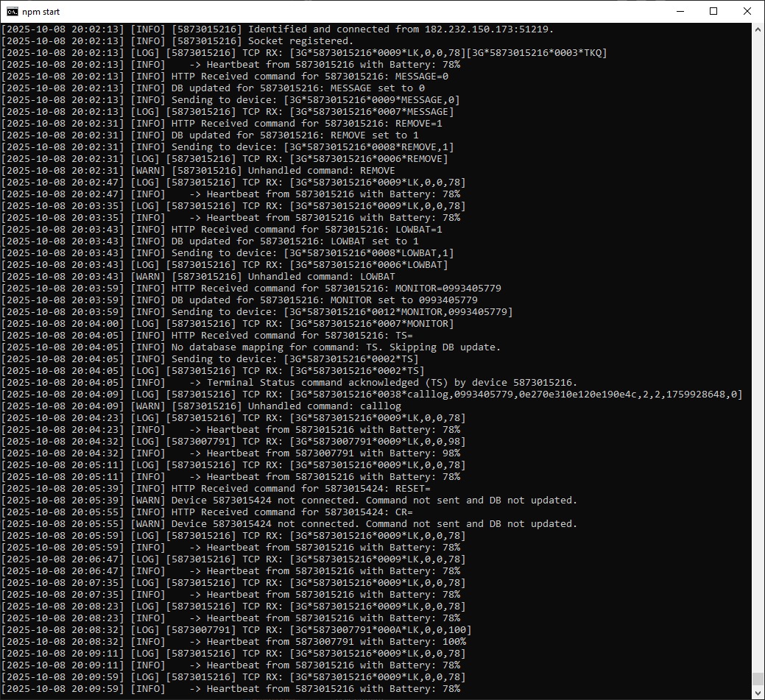Viewport: 765px width, 700px height.
Task: Click the 'DB updated: MESSAGE set to 0' line
Action: coord(297,88)
